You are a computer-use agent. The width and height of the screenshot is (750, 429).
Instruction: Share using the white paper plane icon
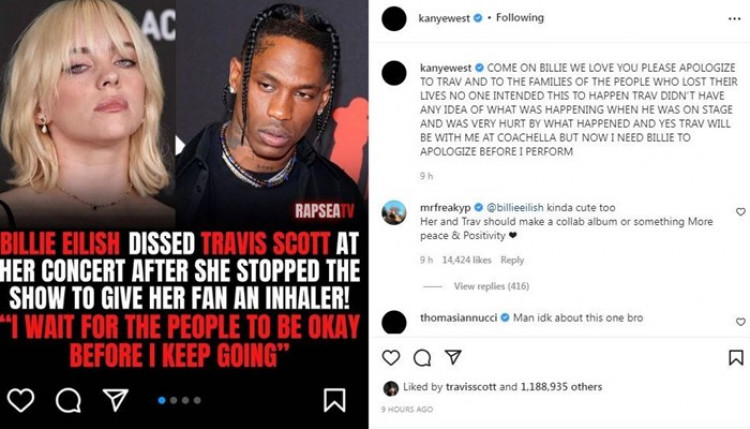coord(116,399)
